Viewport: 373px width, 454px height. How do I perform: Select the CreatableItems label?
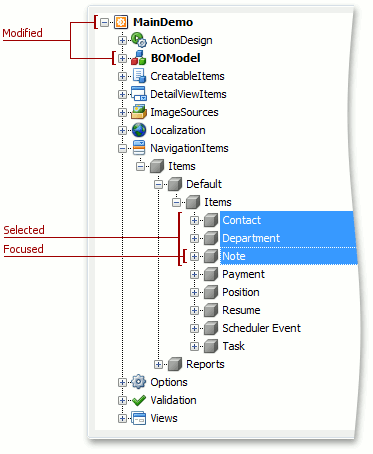pyautogui.click(x=187, y=76)
